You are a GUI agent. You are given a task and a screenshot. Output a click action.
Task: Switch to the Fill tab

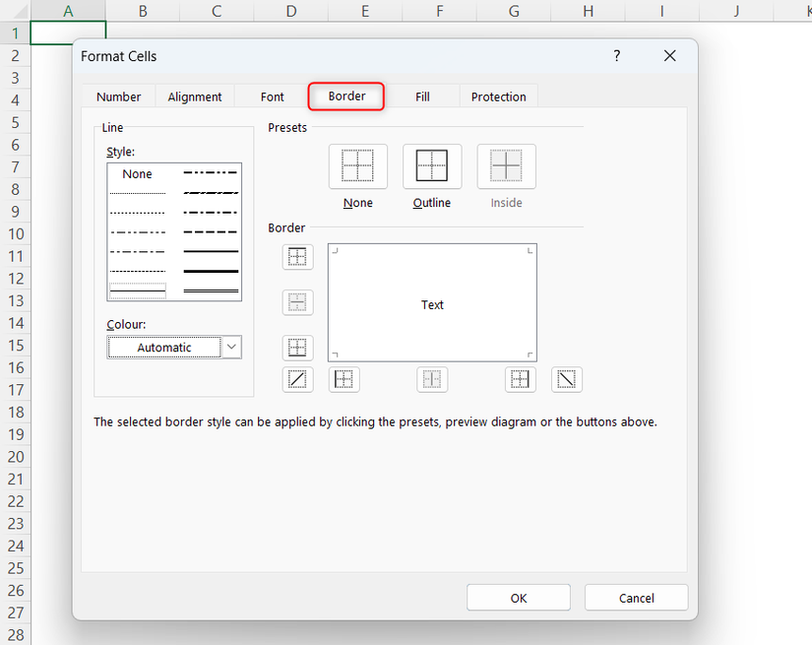coord(422,97)
